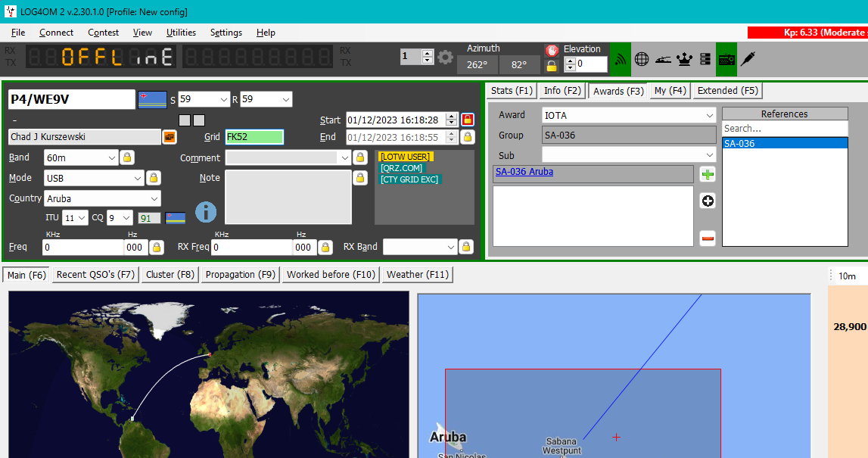The width and height of the screenshot is (868, 458).
Task: Click the black circled plus icon
Action: (x=708, y=201)
